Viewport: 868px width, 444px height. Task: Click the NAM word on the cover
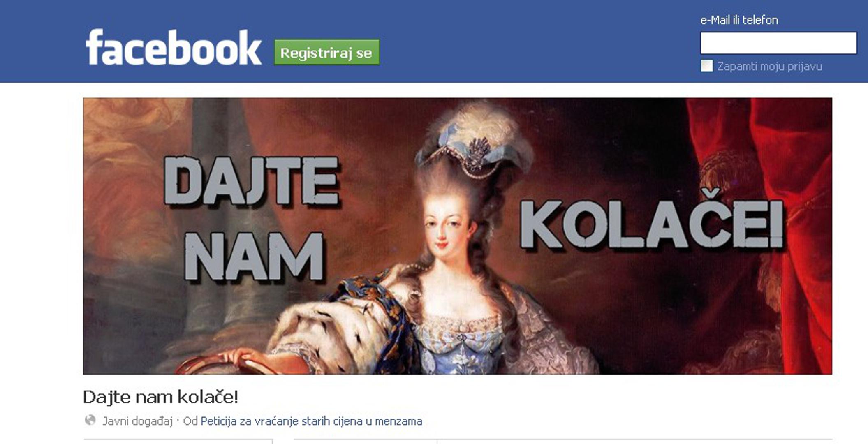click(x=254, y=257)
